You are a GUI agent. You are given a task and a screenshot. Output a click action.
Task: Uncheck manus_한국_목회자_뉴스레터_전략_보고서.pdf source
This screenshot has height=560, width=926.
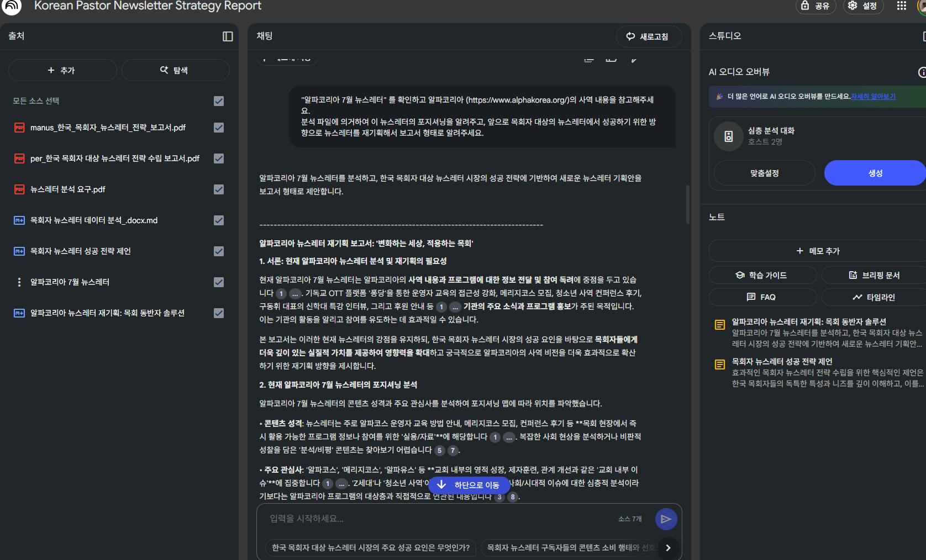(x=219, y=128)
